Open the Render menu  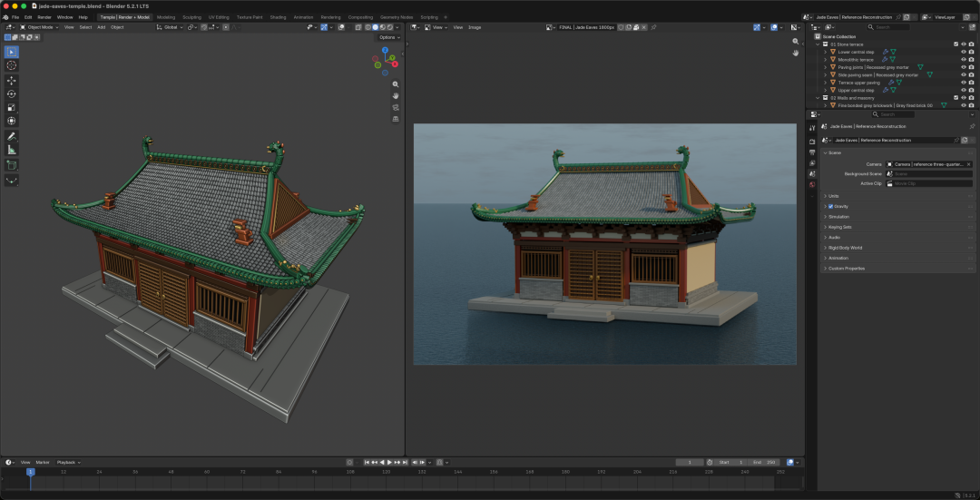click(x=44, y=17)
